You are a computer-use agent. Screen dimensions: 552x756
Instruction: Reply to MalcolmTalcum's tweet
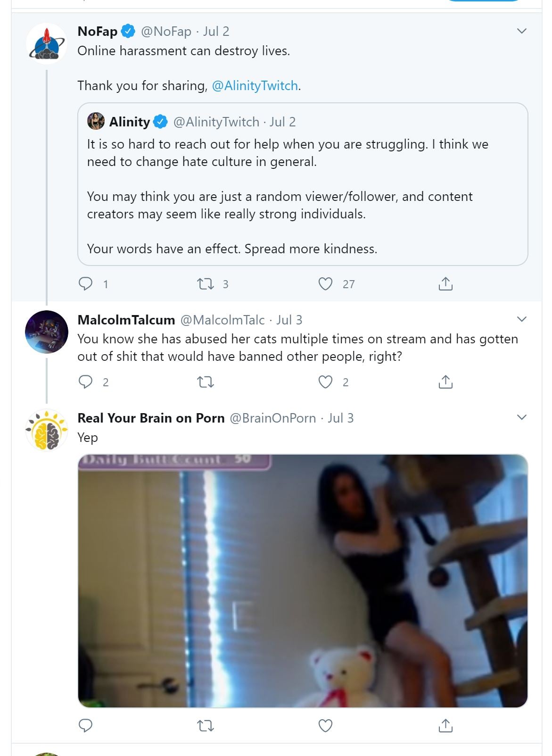click(85, 382)
